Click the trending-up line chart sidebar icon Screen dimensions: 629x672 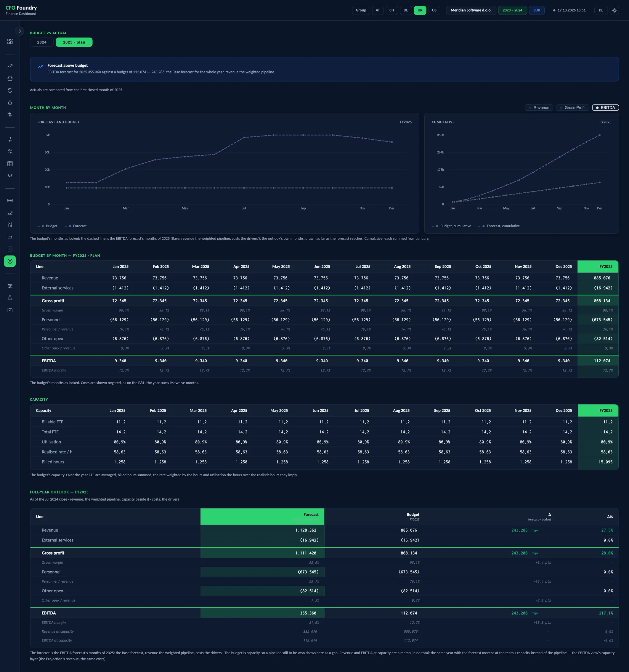(10, 66)
